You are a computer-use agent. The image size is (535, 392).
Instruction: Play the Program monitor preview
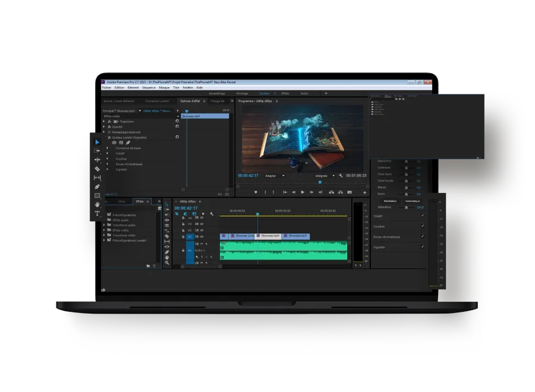303,192
